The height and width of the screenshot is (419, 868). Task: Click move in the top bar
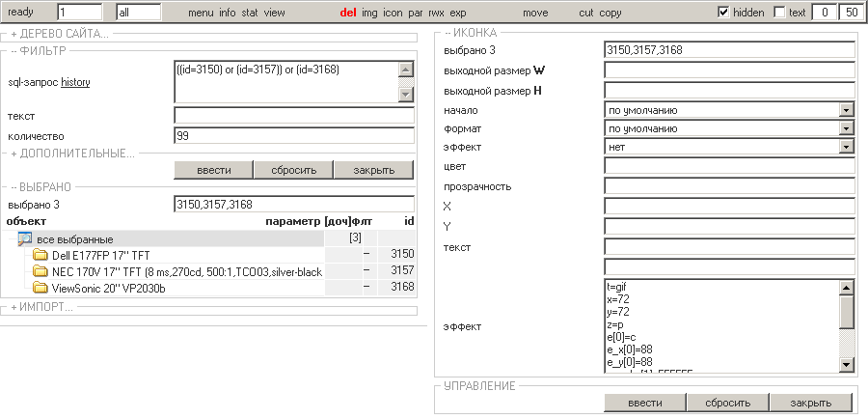[x=535, y=13]
